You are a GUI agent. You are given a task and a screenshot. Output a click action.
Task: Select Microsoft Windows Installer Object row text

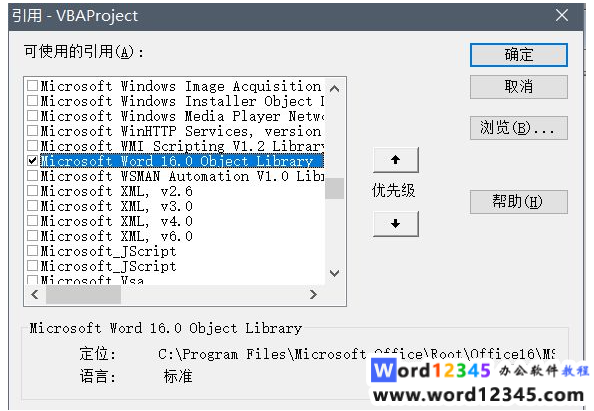pos(182,101)
